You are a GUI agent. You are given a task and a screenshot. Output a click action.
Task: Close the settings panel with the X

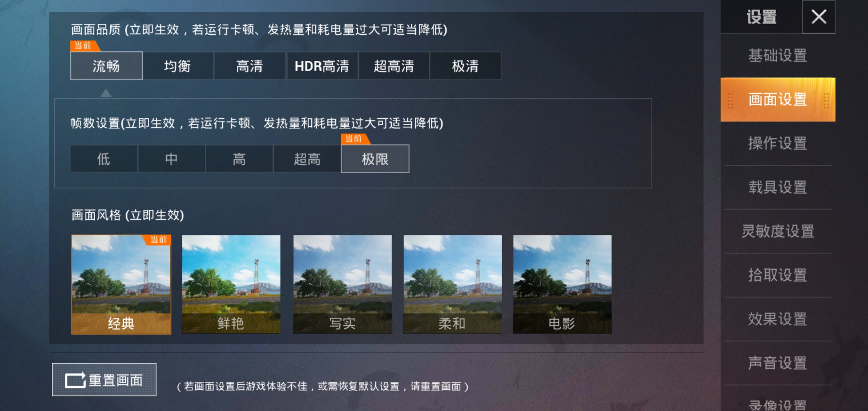pyautogui.click(x=819, y=17)
